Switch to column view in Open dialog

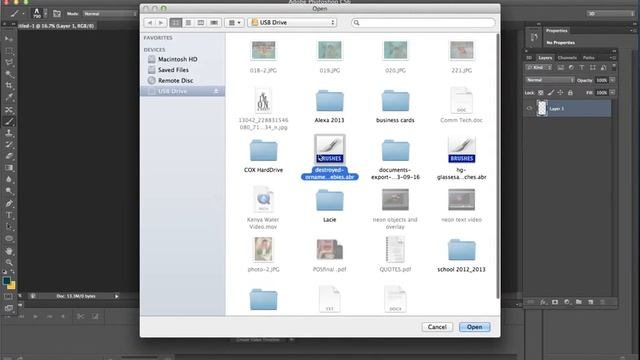pos(201,23)
